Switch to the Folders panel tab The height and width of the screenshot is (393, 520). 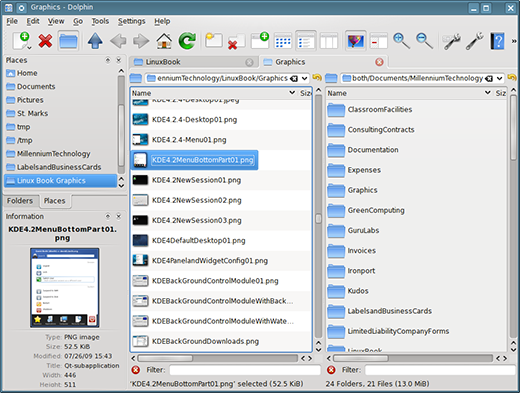tap(20, 201)
